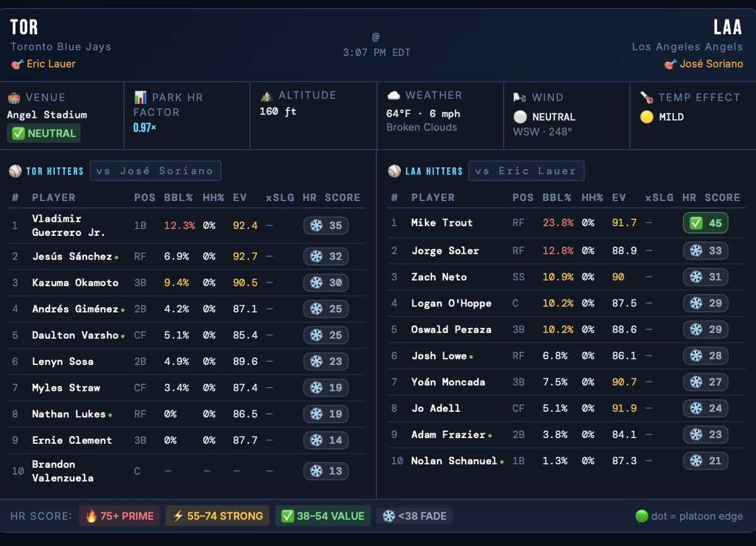Select the Myles Straw player name
This screenshot has width=756, height=546.
(x=66, y=388)
